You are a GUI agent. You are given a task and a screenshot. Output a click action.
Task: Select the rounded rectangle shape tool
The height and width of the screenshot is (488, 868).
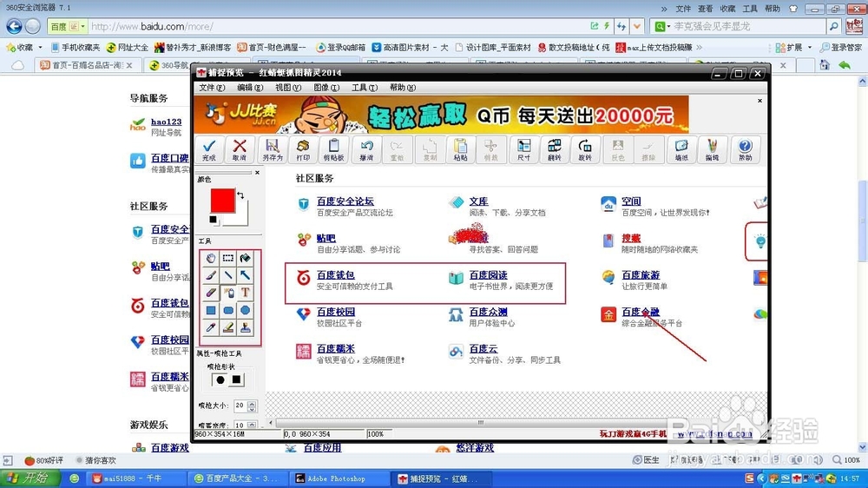pos(228,310)
